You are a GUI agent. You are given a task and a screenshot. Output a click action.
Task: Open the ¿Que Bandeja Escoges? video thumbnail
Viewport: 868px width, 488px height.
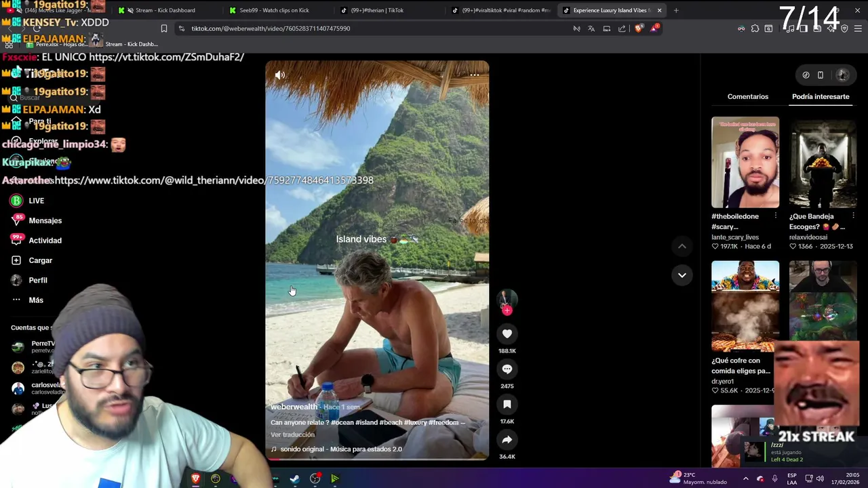(x=823, y=162)
